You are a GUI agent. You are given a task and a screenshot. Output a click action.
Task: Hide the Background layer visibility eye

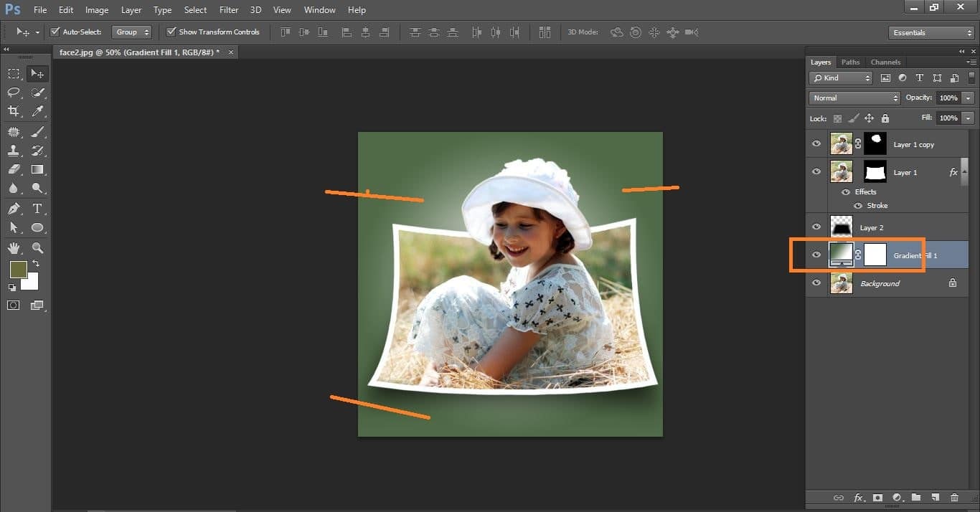tap(816, 283)
